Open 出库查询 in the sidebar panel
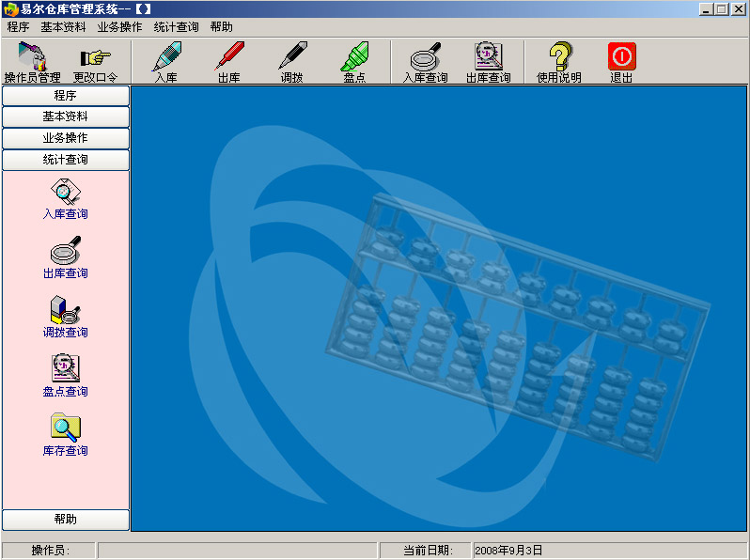Screen dimensions: 750x560 pos(66,258)
